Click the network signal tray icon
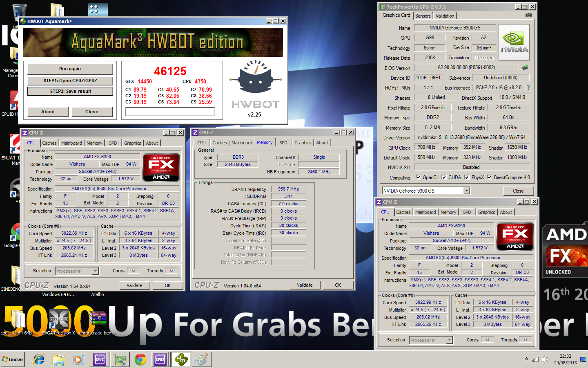The width and height of the screenshot is (588, 368). tap(535, 359)
